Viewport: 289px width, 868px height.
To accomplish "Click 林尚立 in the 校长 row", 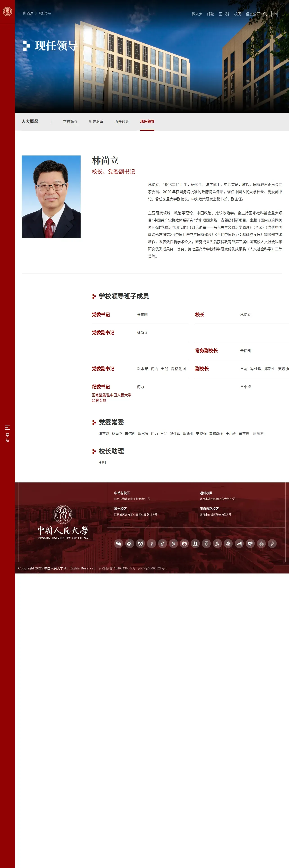I will (x=246, y=315).
